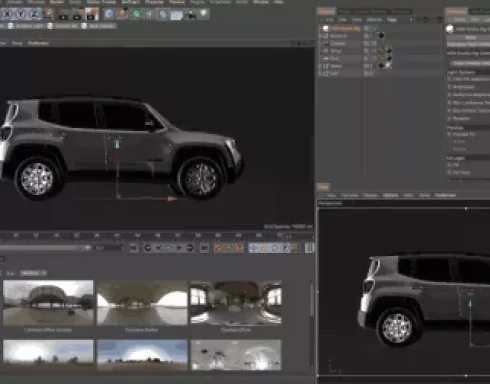This screenshot has width=490, height=384.
Task: Click the blue cube primitive toolbar icon
Action: 109,14
